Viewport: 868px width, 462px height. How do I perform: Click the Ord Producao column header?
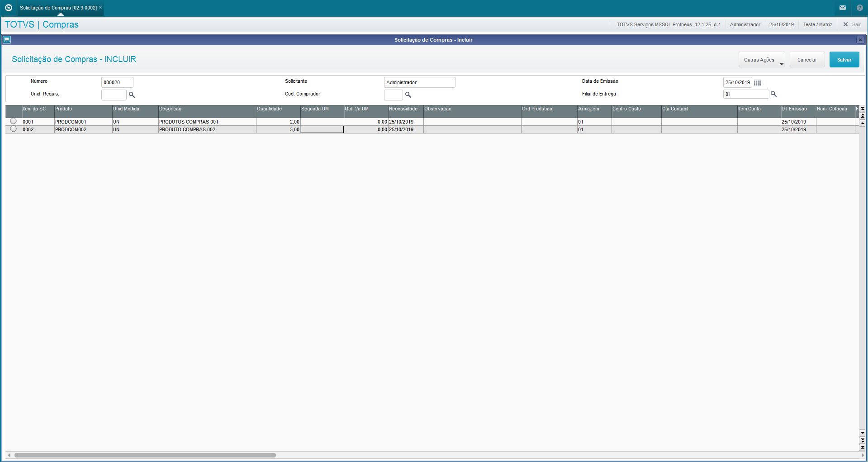[549, 111]
